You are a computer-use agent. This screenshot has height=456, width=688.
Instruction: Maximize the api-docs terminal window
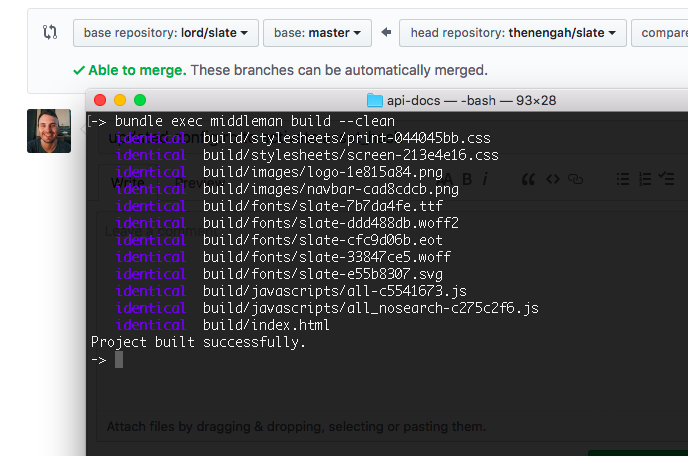pos(140,100)
